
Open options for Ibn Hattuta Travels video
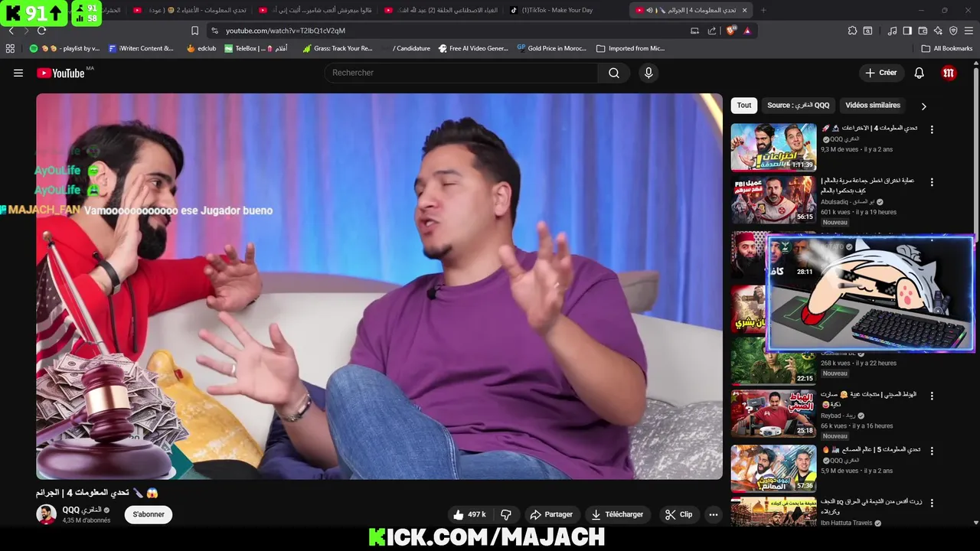[x=932, y=503]
